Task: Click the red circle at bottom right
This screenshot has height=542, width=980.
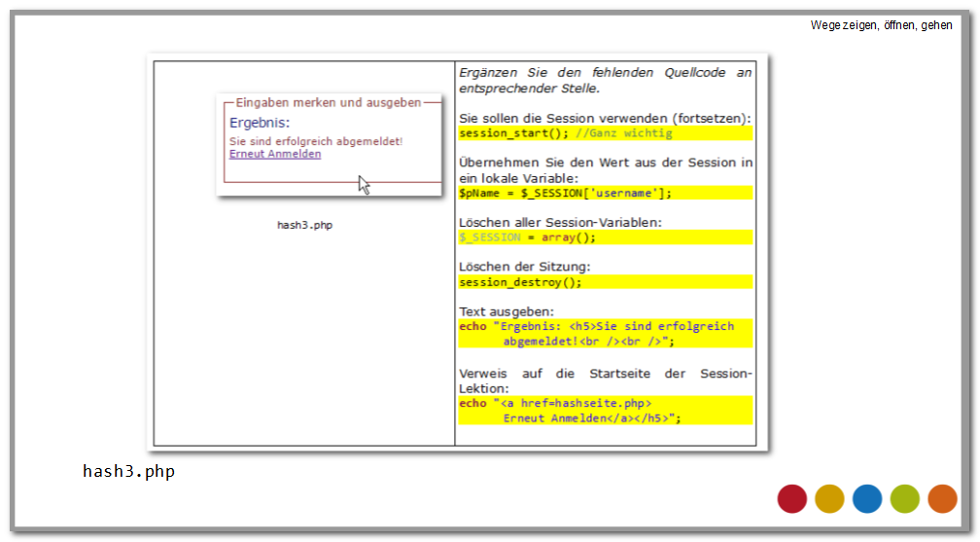Action: click(x=791, y=499)
